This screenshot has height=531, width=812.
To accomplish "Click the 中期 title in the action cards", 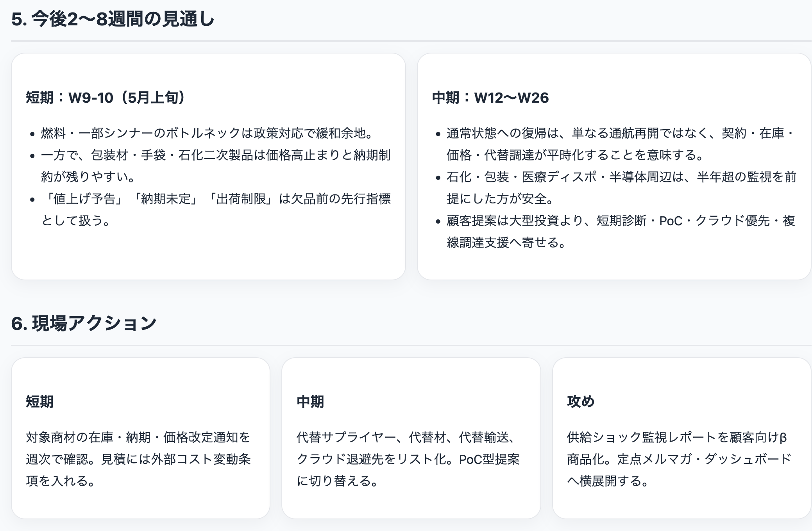I will point(310,401).
